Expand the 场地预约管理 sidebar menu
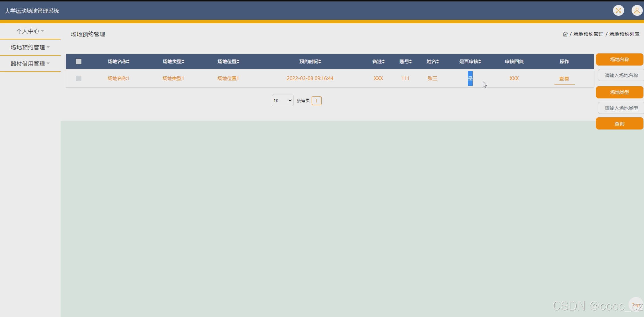Image resolution: width=644 pixels, height=317 pixels. point(30,47)
